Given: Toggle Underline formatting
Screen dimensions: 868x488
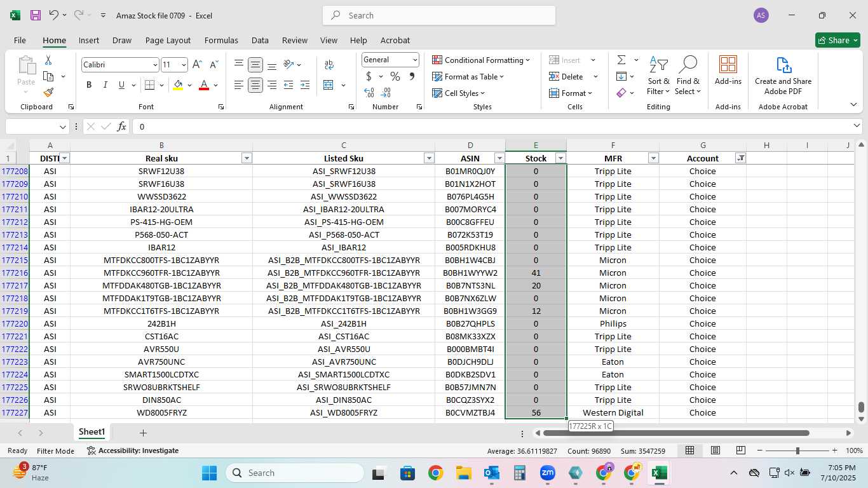Looking at the screenshot, I should click(x=121, y=85).
